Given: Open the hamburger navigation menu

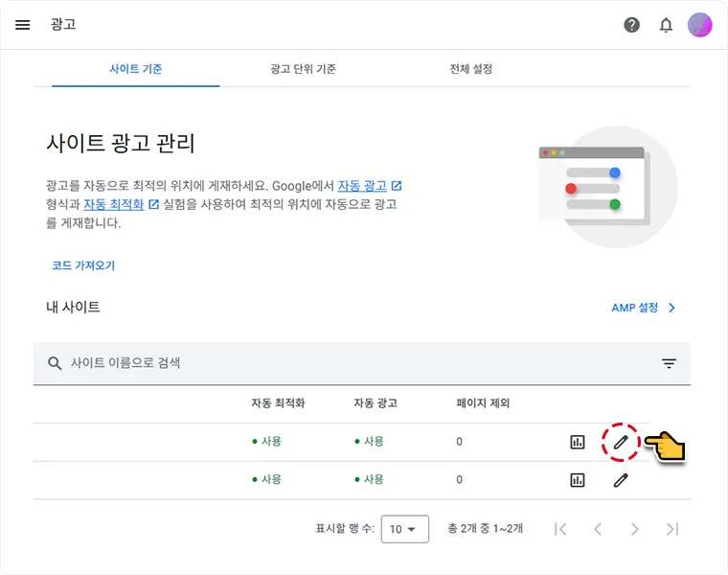Looking at the screenshot, I should click(x=22, y=25).
